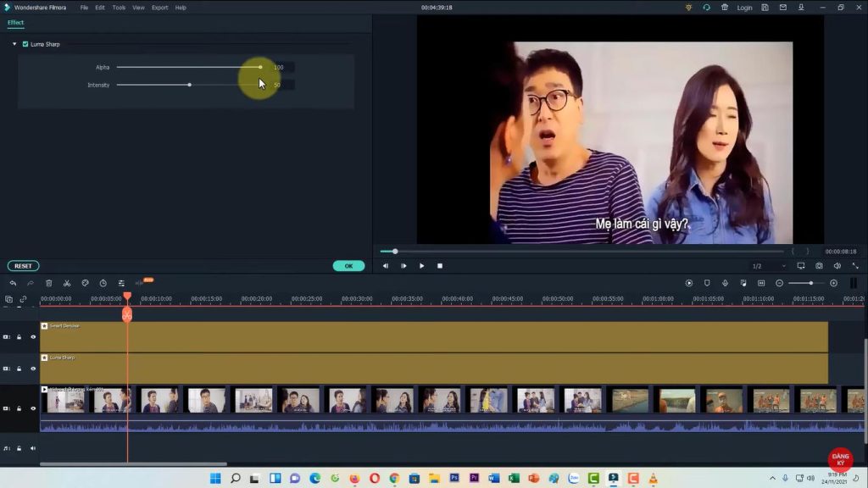Lock the video track
This screenshot has height=488, width=868.
(x=19, y=408)
